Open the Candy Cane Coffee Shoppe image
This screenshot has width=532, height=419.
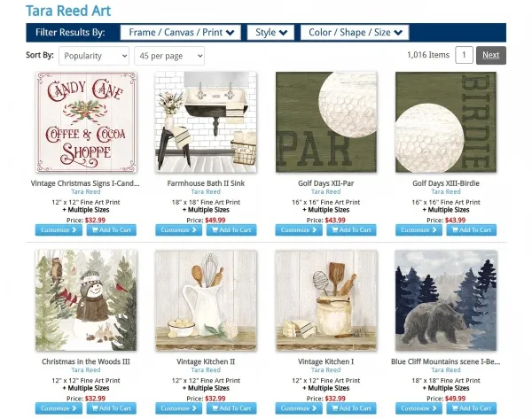(x=86, y=122)
